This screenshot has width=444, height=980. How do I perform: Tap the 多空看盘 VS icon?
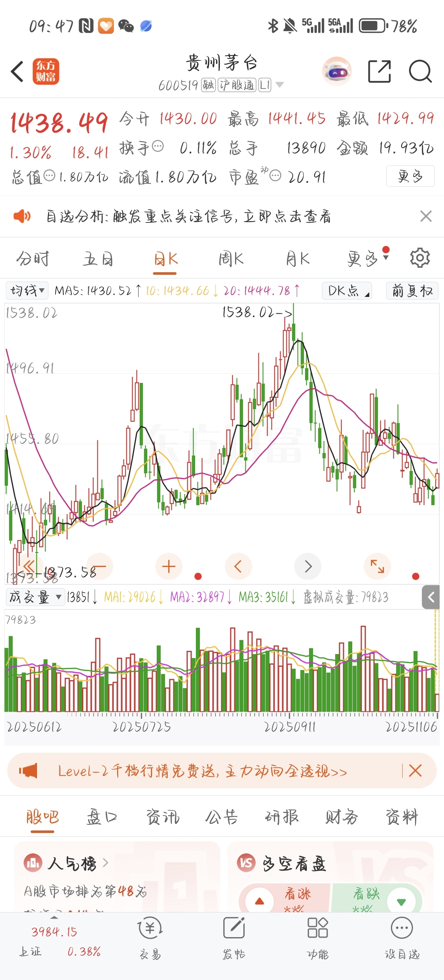tap(246, 863)
